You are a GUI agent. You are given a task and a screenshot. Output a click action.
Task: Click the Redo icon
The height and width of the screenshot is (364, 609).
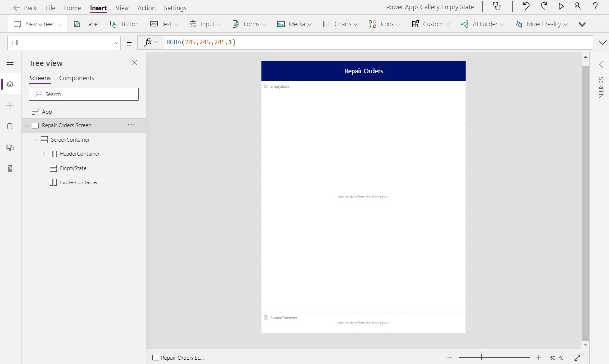click(x=544, y=7)
